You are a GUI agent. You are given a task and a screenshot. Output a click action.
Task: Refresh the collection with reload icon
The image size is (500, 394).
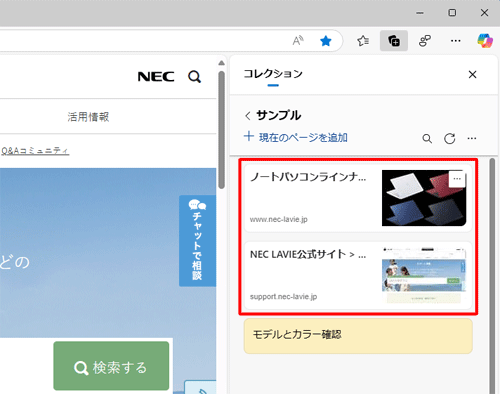click(x=449, y=138)
